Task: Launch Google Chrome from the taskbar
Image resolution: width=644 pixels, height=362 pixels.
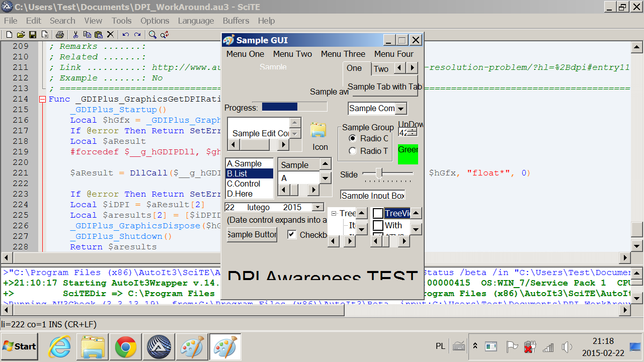Action: pos(125,347)
